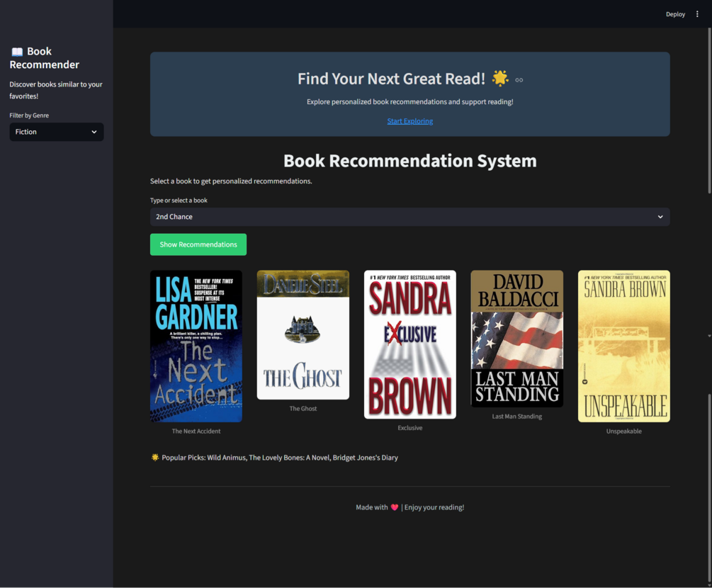Click the Last Man Standing book cover
The image size is (712, 588).
coord(516,338)
